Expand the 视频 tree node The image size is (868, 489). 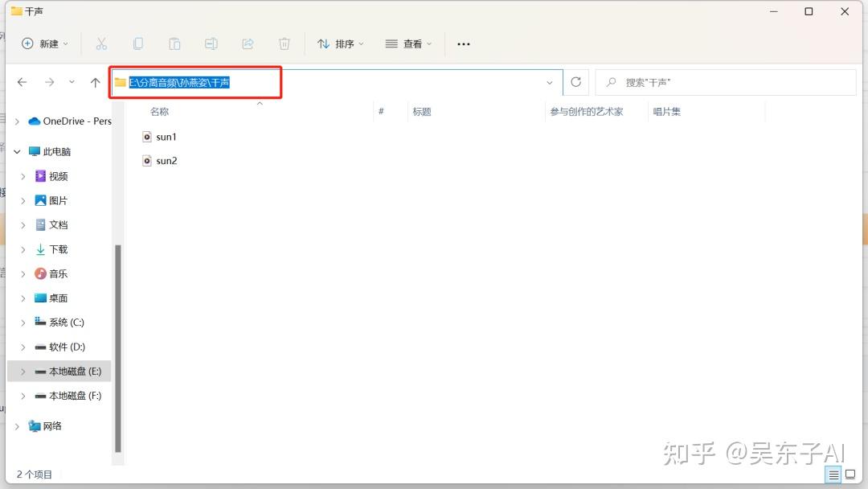click(x=23, y=176)
